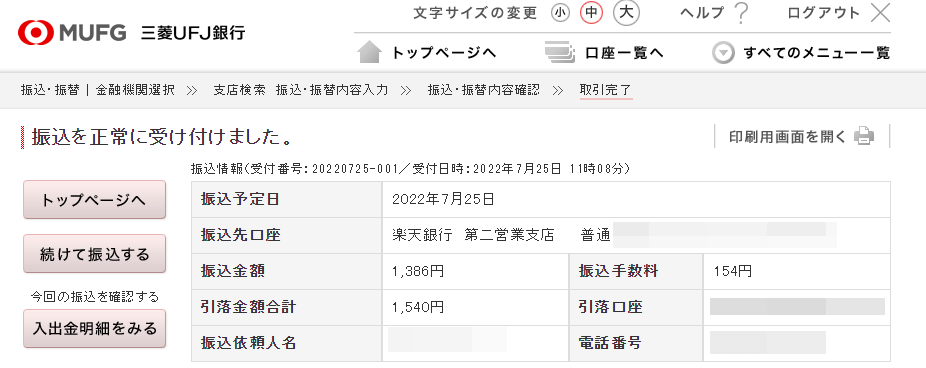This screenshot has width=926, height=368.
Task: Click the 2022年7月25日 date value cell
Action: point(636,199)
